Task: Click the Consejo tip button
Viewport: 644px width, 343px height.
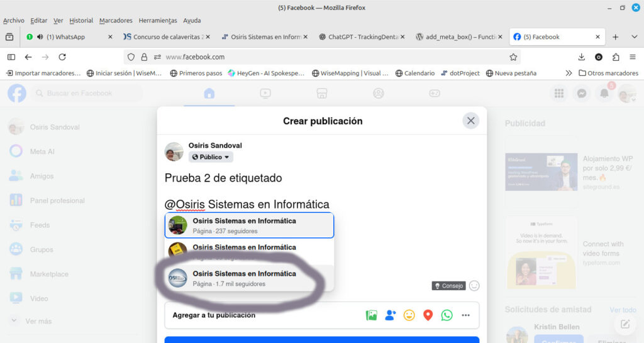Action: [449, 286]
